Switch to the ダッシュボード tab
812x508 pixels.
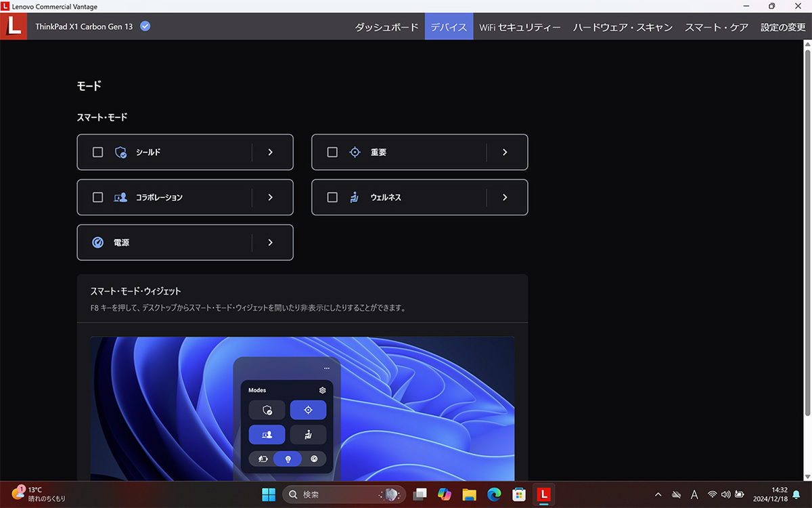[x=387, y=28]
